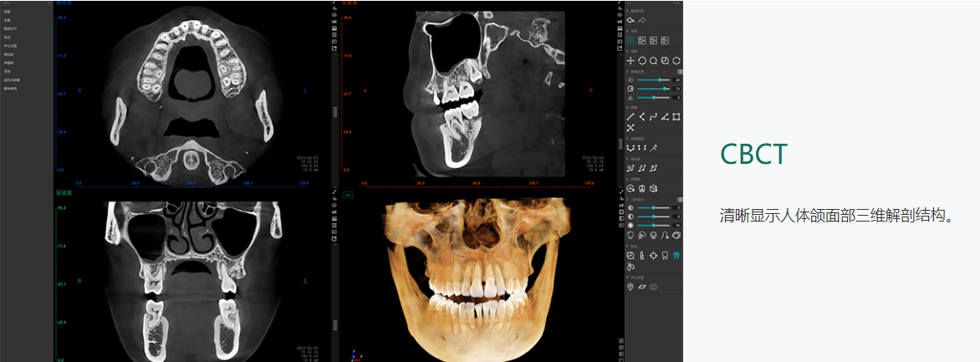Image resolution: width=980 pixels, height=362 pixels.
Task: Select the pan/move cross-arrows tool
Action: (x=630, y=61)
